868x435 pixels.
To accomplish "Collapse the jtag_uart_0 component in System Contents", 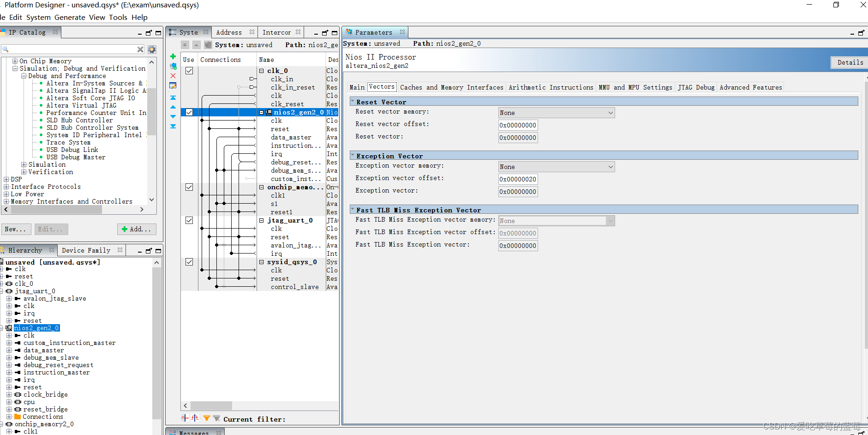I will [262, 220].
